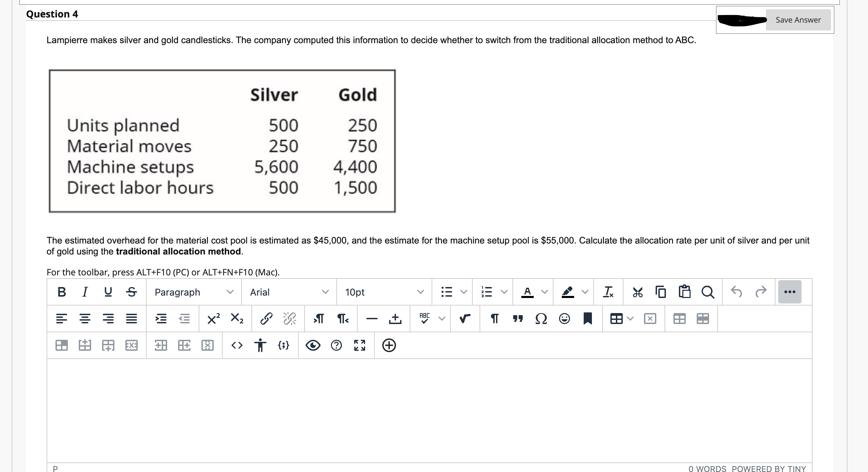Toggle Bold formatting
This screenshot has width=868, height=472.
tap(62, 292)
